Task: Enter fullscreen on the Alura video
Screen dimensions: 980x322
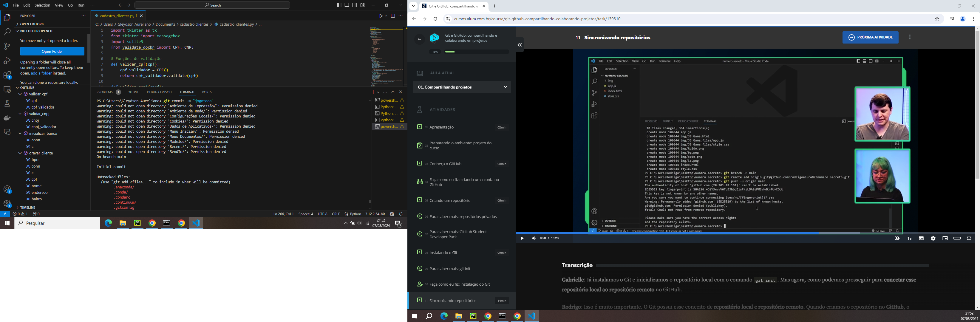Action: (x=969, y=238)
